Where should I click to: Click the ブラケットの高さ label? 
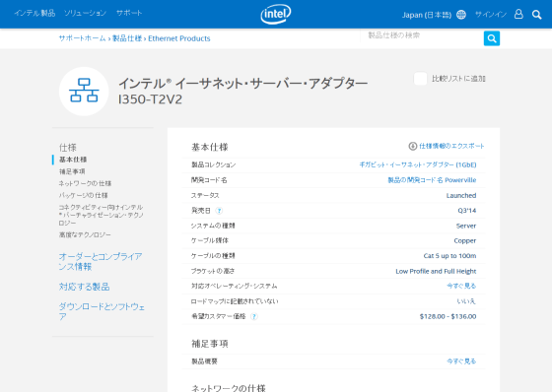(213, 271)
